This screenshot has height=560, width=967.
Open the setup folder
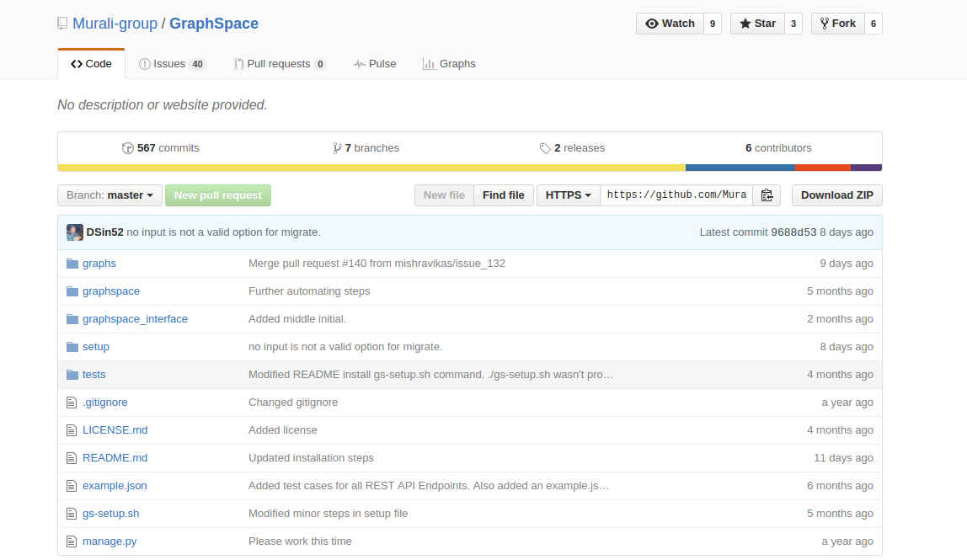(x=95, y=347)
